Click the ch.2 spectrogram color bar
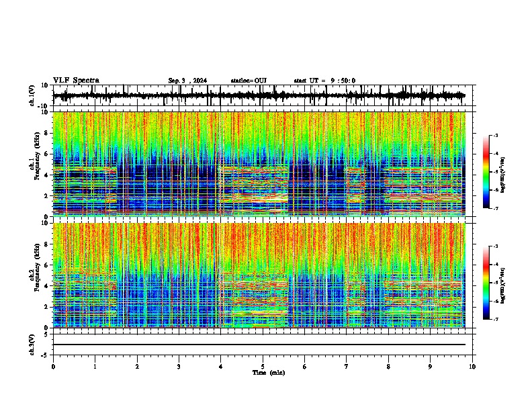The height and width of the screenshot is (411, 532). [x=486, y=283]
